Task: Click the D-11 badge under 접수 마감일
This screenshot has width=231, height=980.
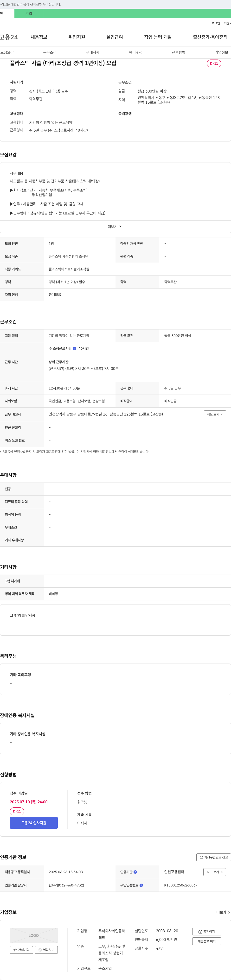Action: [17, 812]
